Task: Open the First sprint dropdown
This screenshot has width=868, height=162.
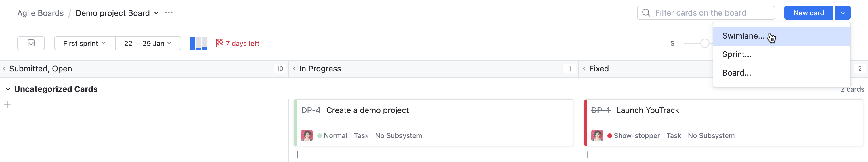Action: pos(84,43)
